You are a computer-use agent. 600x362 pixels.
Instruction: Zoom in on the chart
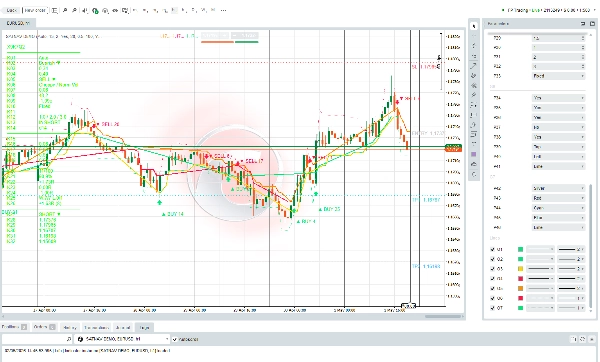(x=65, y=10)
